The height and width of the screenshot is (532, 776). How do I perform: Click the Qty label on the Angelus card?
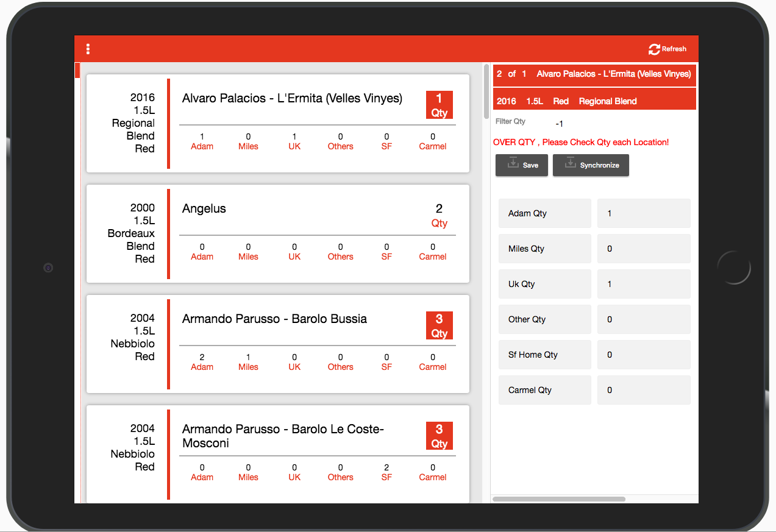point(439,223)
